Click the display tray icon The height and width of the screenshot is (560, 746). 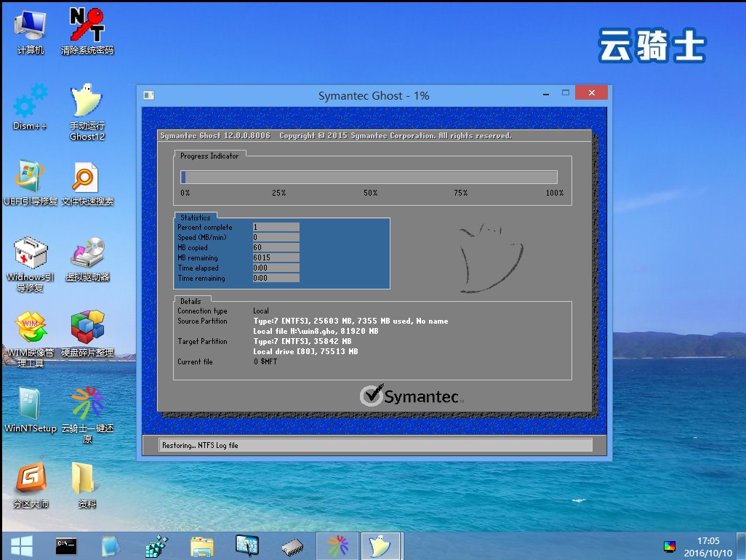pos(670,547)
